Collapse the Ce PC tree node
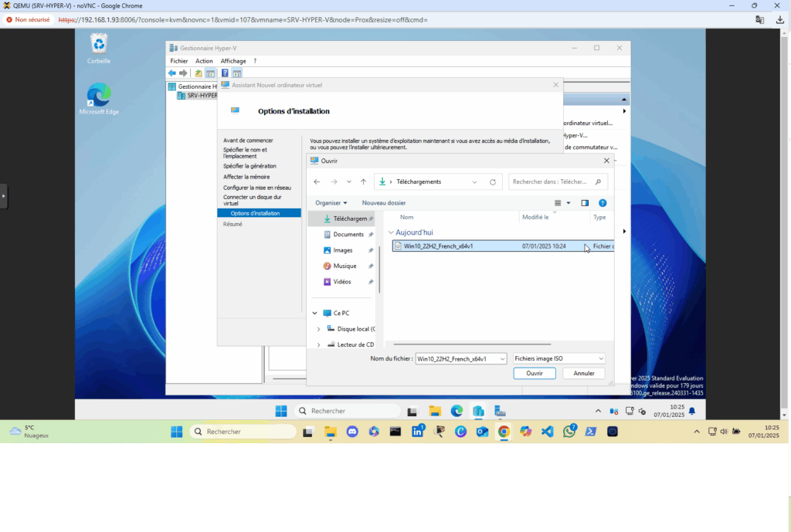This screenshot has width=791, height=532. coord(315,313)
